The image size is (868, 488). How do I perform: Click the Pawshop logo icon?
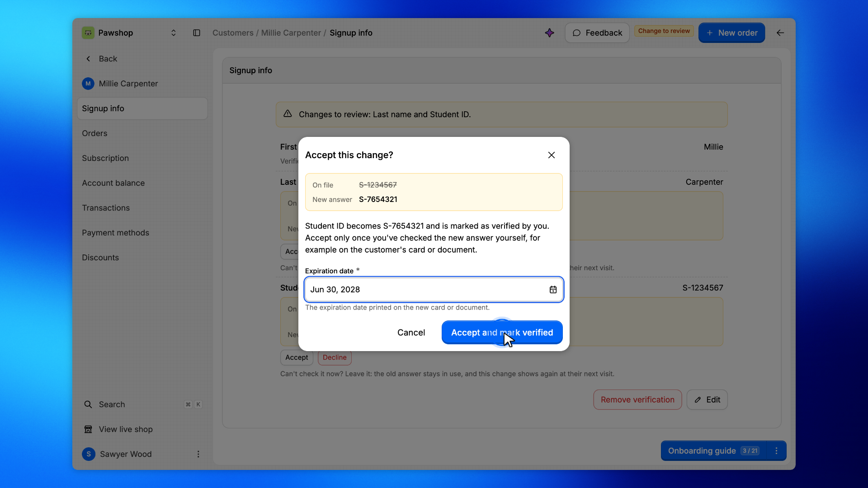(88, 33)
